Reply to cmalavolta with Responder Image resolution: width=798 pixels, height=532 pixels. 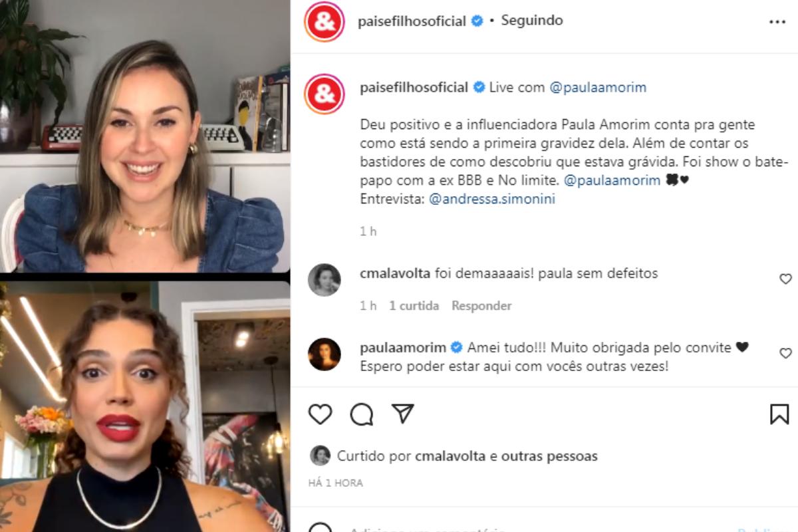pos(481,306)
